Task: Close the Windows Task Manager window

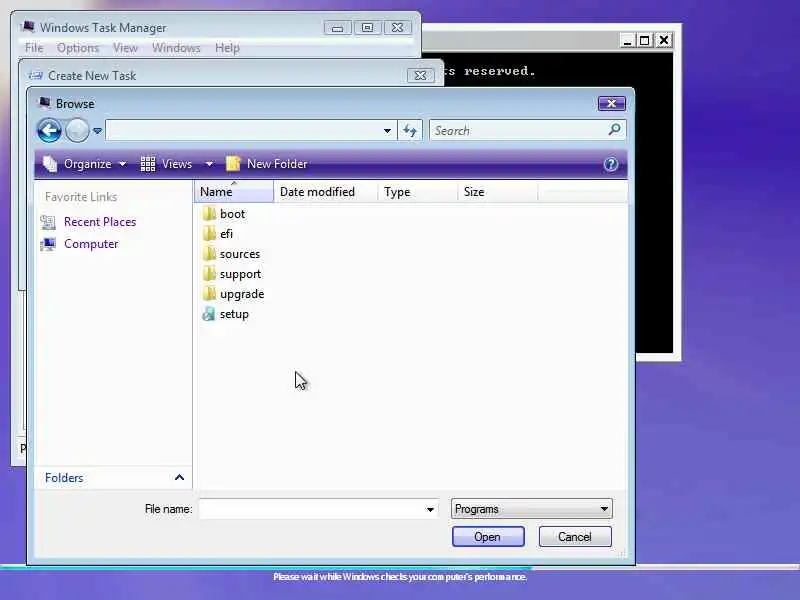Action: click(x=397, y=28)
